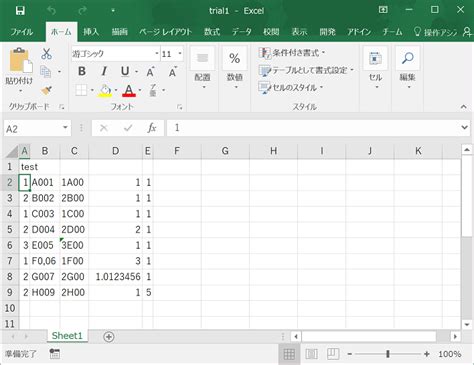Click the fx insert function icon

click(x=152, y=128)
